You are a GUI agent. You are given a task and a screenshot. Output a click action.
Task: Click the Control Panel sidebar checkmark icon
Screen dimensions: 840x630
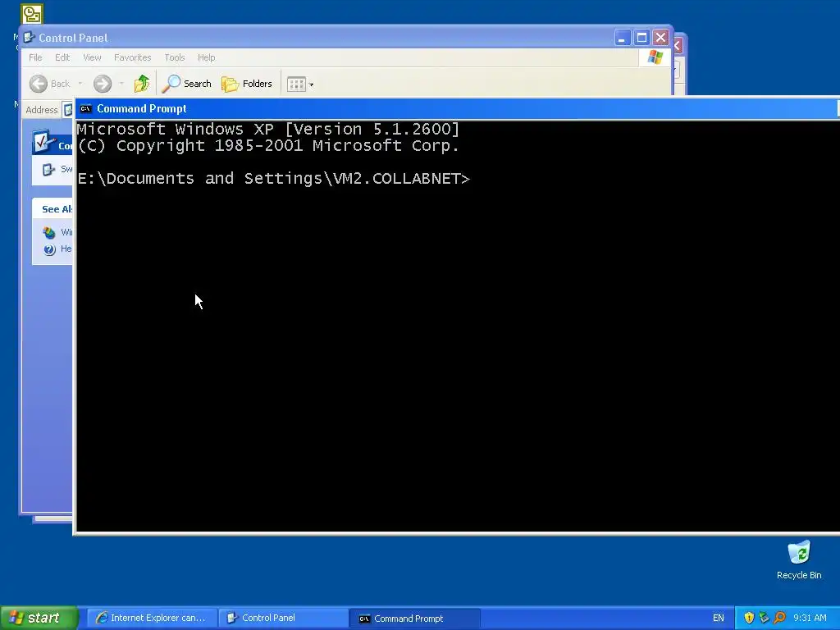click(x=43, y=142)
